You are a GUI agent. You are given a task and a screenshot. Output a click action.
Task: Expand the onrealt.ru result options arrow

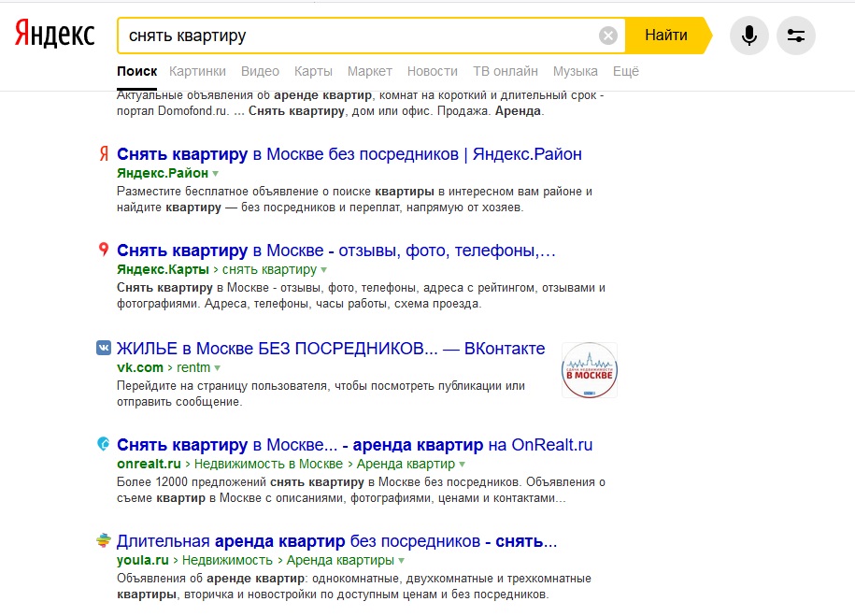[463, 465]
